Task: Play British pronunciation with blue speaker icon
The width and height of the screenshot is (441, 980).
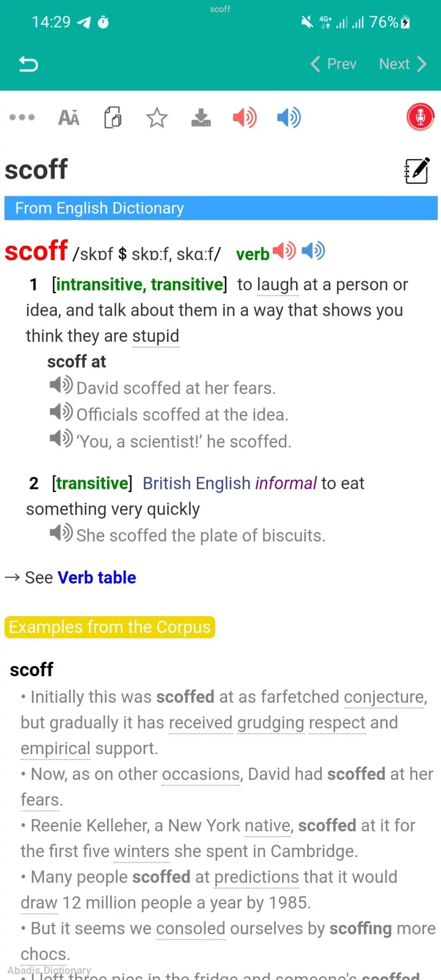Action: click(x=288, y=117)
